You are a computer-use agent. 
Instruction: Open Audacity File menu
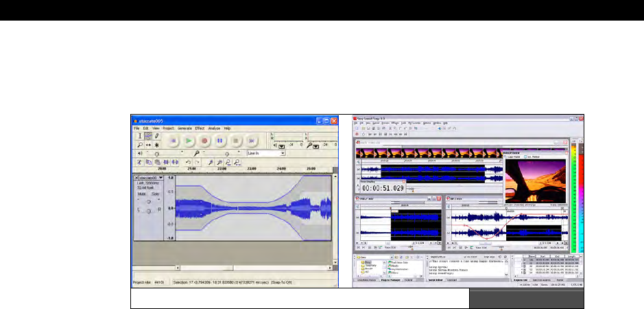click(136, 128)
